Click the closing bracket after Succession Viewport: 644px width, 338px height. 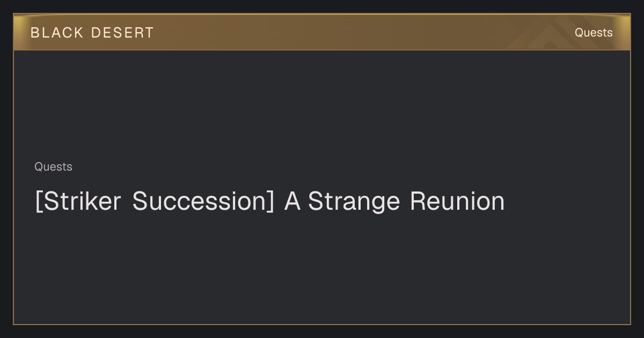click(x=270, y=202)
